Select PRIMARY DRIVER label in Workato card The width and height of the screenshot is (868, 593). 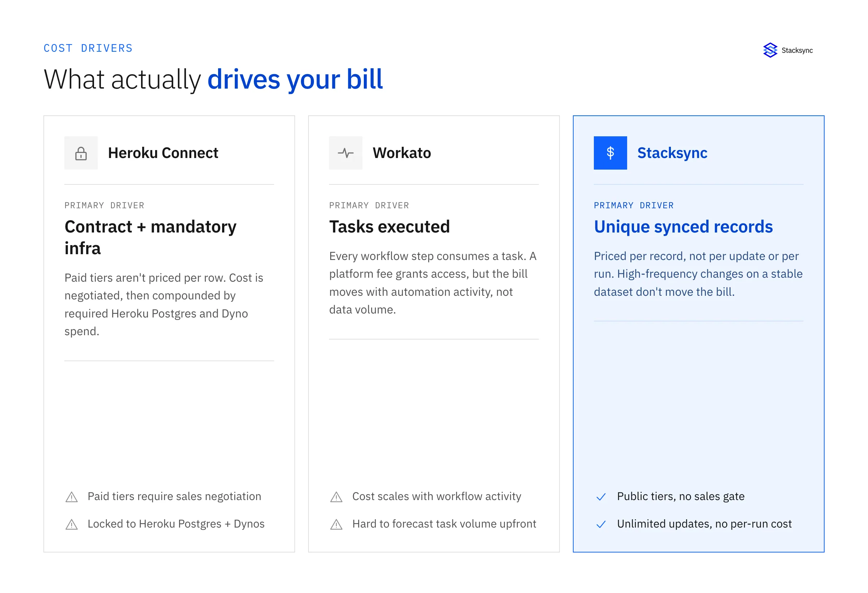tap(369, 205)
